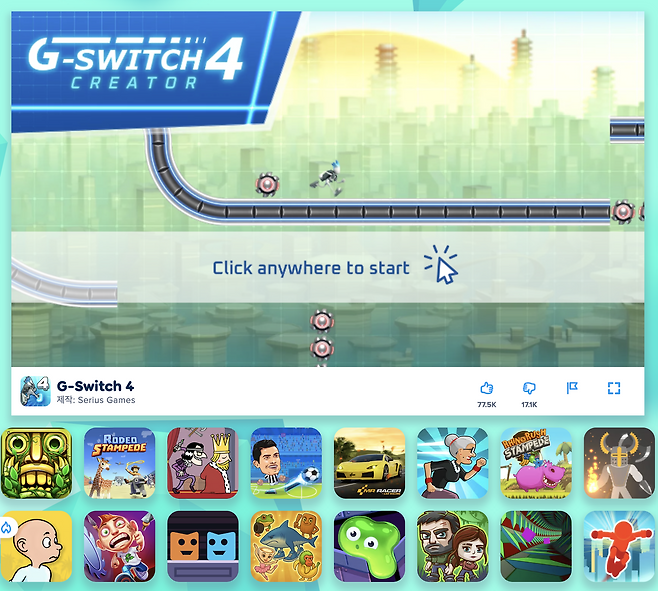
Task: Open the green slime blob game
Action: tap(370, 546)
